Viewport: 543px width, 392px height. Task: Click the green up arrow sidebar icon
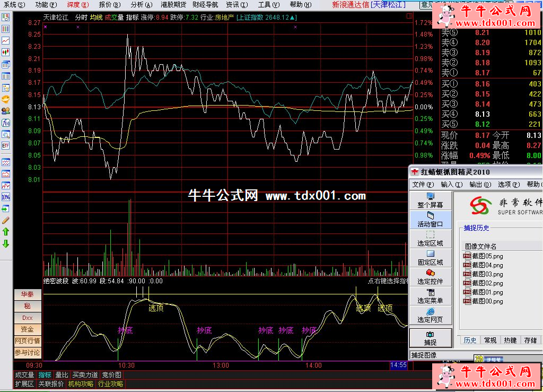tap(5, 232)
